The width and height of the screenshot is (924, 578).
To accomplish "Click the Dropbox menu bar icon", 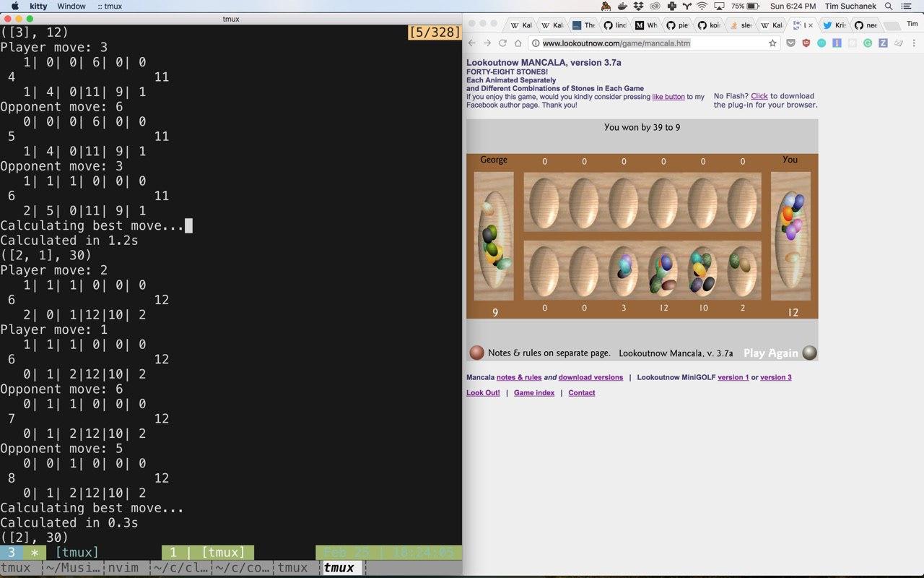I will pos(638,6).
